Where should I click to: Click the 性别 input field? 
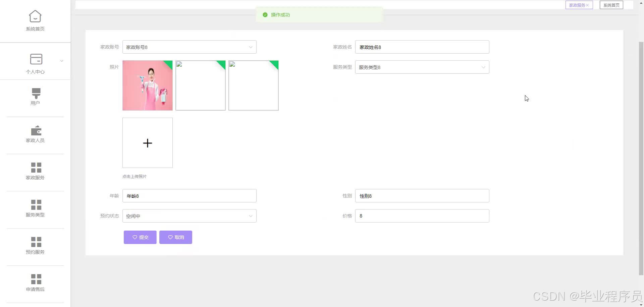[422, 196]
